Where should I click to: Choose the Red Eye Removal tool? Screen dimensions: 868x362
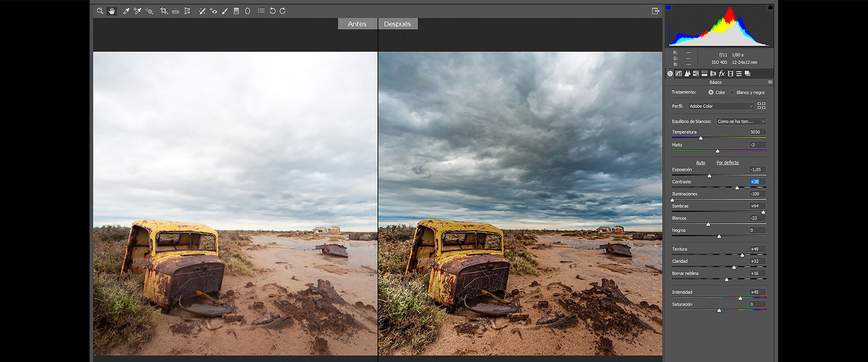tap(213, 11)
